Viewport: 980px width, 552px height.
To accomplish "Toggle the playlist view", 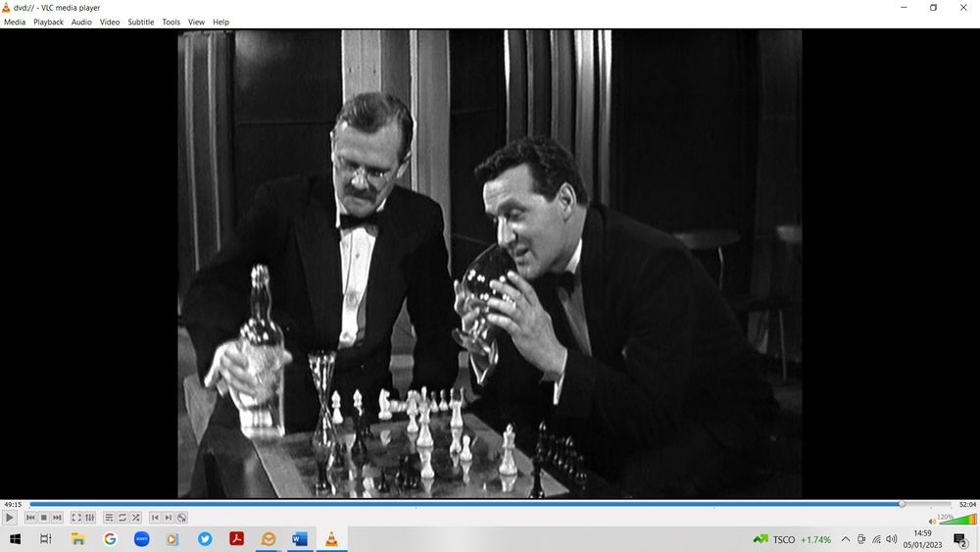I will tap(109, 518).
